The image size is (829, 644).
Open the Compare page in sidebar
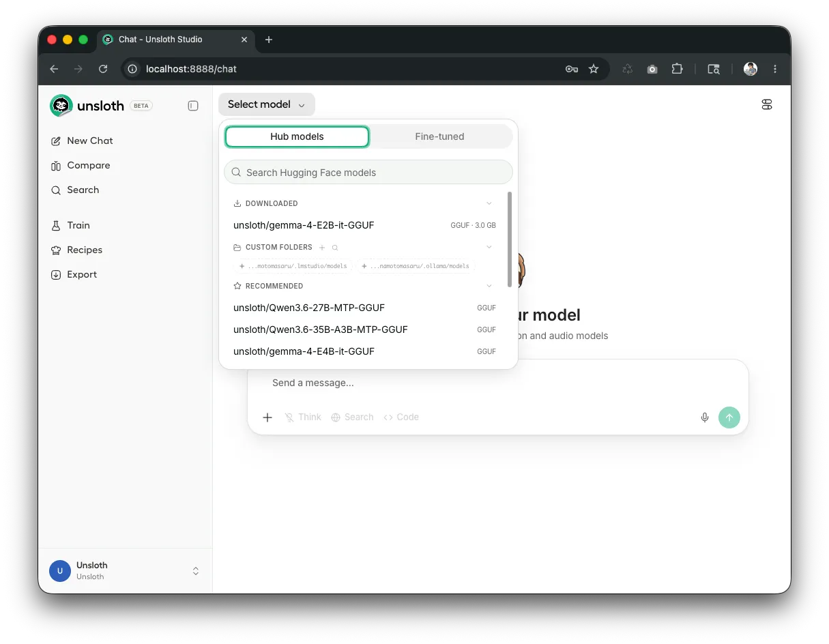[81, 165]
